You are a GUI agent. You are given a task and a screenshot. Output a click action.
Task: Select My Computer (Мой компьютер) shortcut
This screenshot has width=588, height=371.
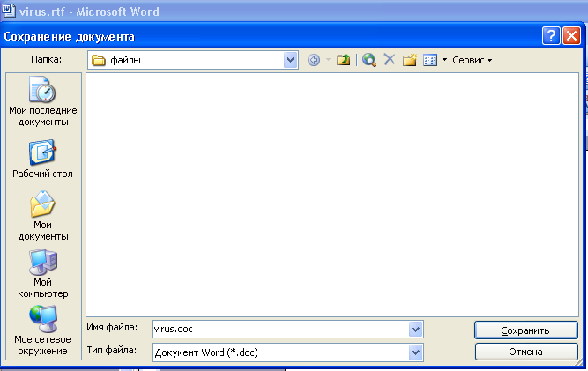click(43, 273)
